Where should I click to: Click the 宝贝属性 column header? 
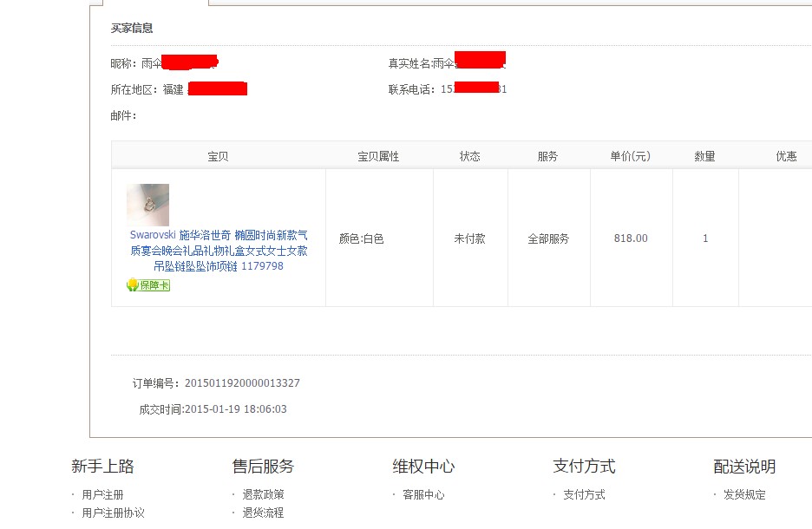click(x=378, y=156)
